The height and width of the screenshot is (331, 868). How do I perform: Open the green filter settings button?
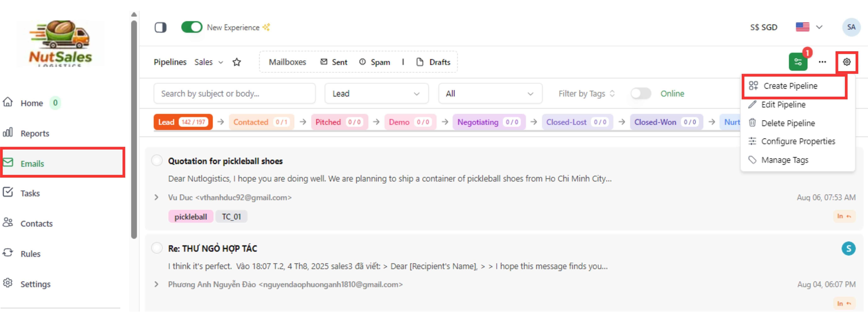click(798, 62)
